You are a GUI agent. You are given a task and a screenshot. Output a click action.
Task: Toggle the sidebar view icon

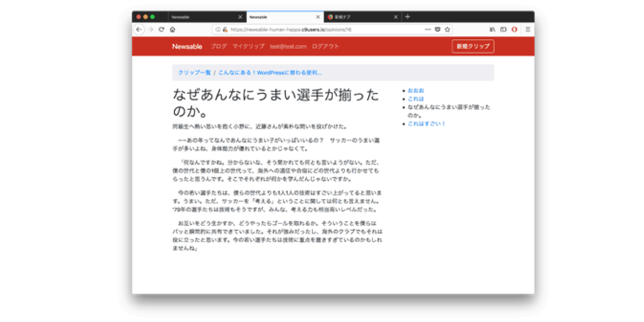[503, 30]
